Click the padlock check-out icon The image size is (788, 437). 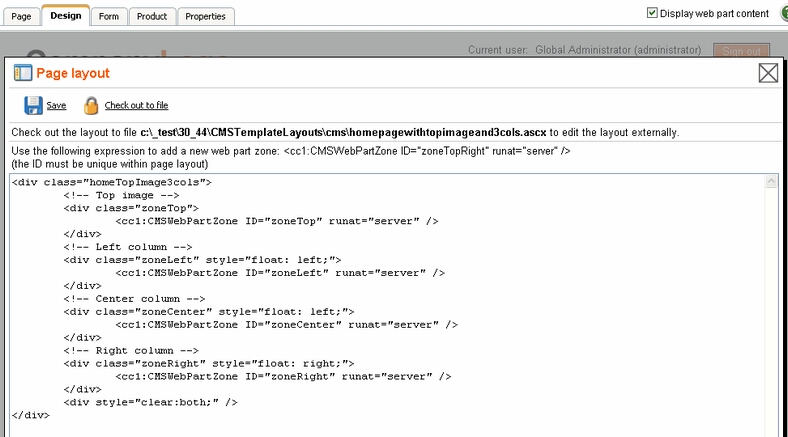[91, 105]
